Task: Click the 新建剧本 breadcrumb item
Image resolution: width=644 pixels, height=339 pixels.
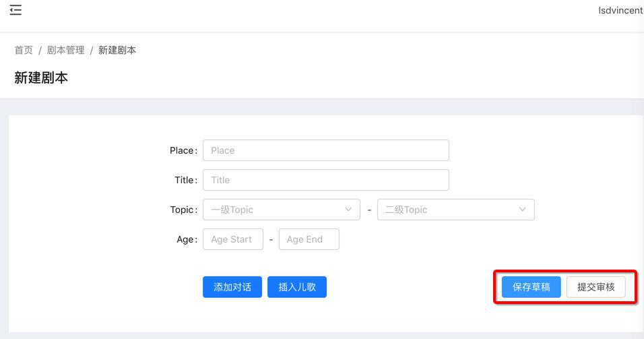Action: click(x=117, y=50)
